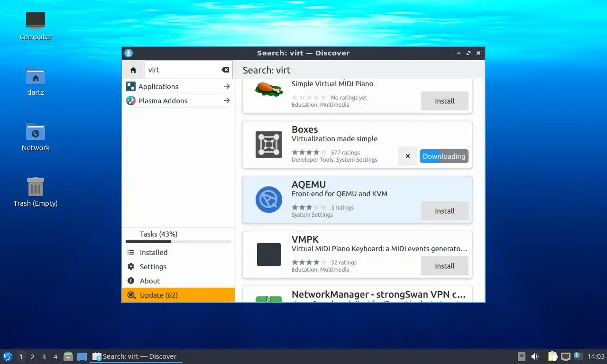Open the Tasks (43%) progress entry
The height and width of the screenshot is (364, 607).
pos(178,236)
